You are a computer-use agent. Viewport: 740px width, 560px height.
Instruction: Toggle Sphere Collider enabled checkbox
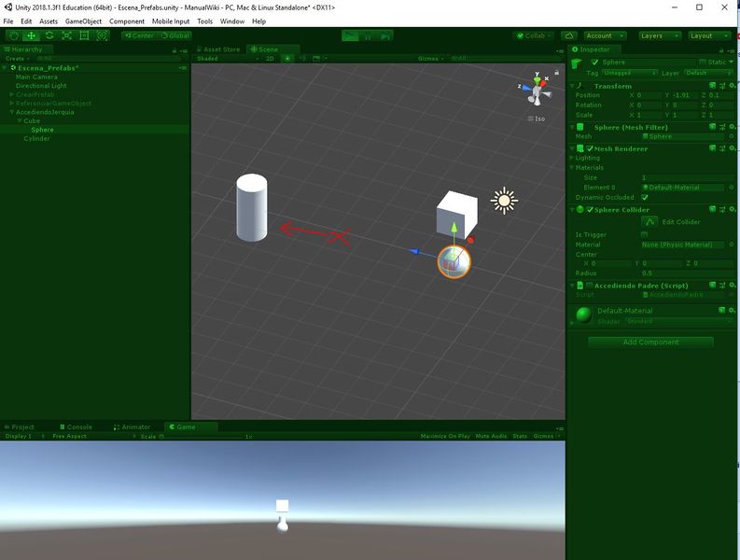pos(590,209)
